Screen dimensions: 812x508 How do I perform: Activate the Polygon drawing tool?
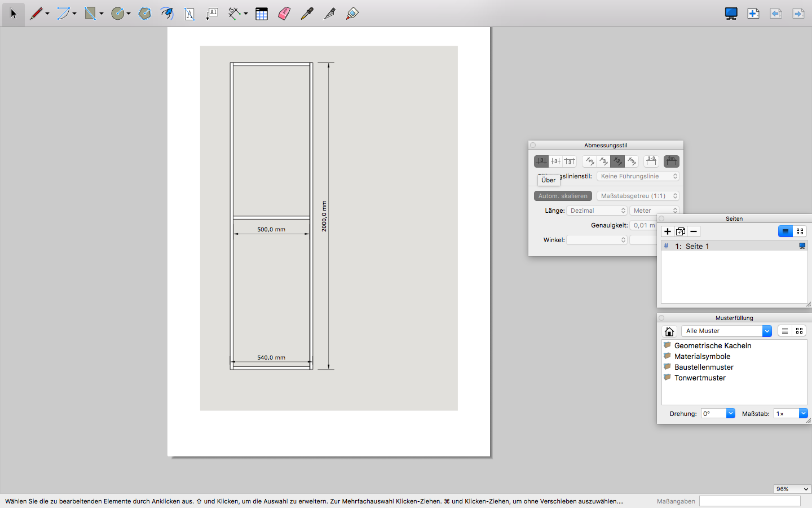tap(144, 14)
